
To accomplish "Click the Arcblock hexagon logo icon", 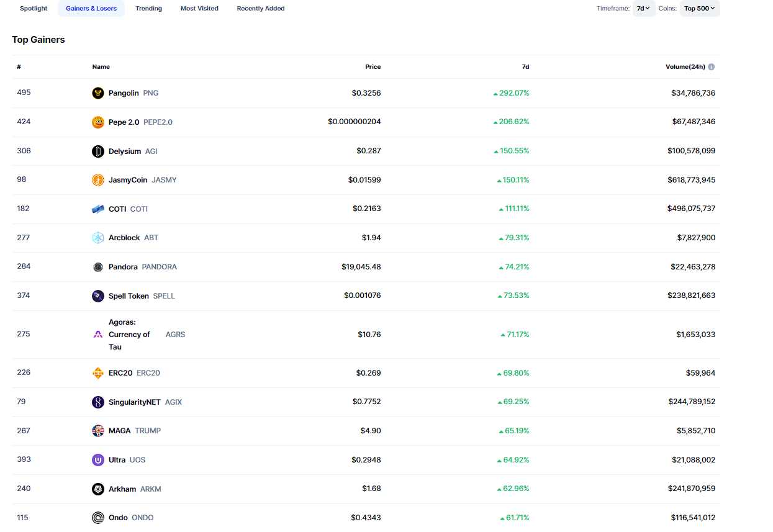I will [x=97, y=238].
